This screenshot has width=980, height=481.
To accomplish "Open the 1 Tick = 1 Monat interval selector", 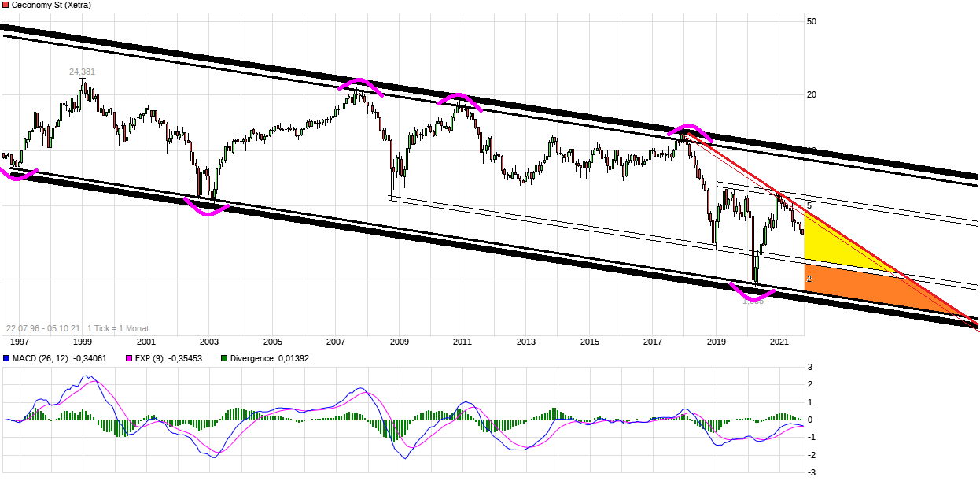I will tap(118, 327).
